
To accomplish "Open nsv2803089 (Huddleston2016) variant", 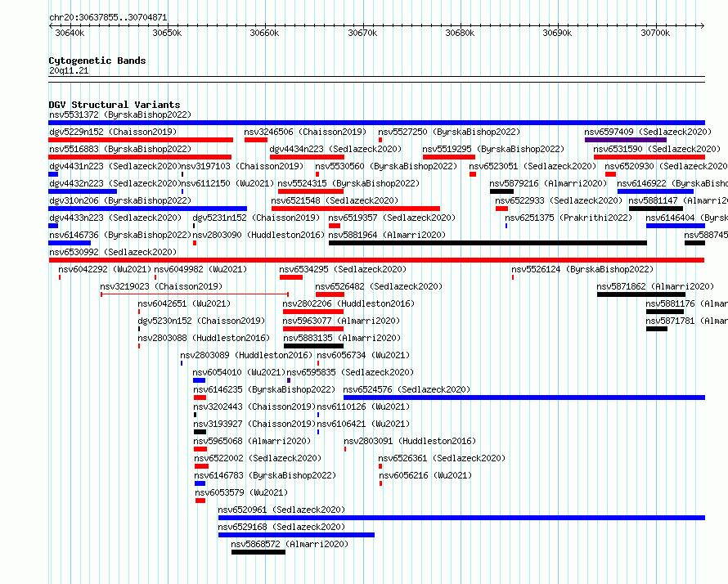I will (x=246, y=355).
